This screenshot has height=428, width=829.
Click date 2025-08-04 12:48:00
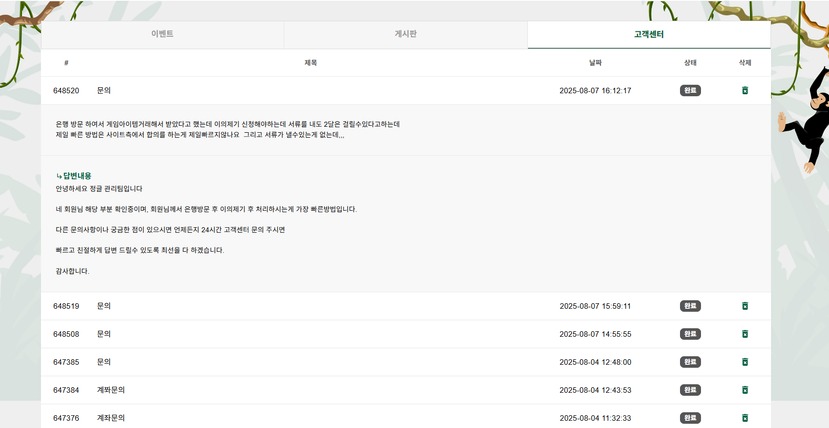pyautogui.click(x=595, y=362)
